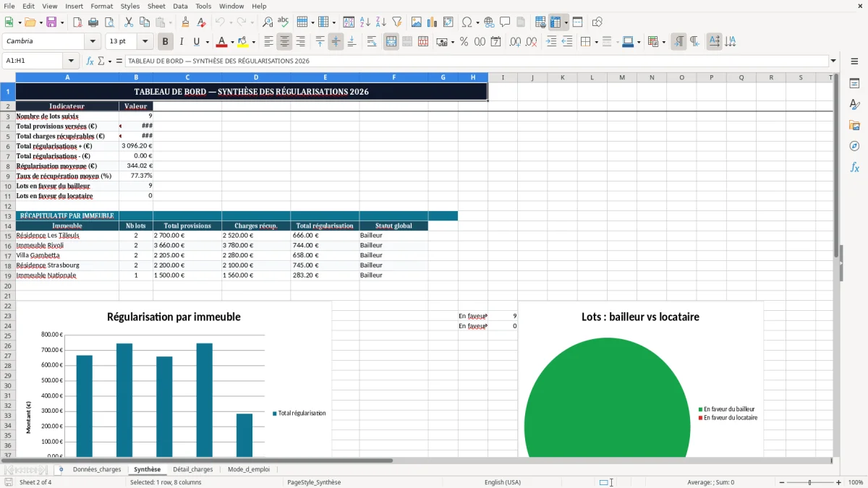This screenshot has height=488, width=868.
Task: Activate Clone Formatting paintbrush
Action: point(185,22)
